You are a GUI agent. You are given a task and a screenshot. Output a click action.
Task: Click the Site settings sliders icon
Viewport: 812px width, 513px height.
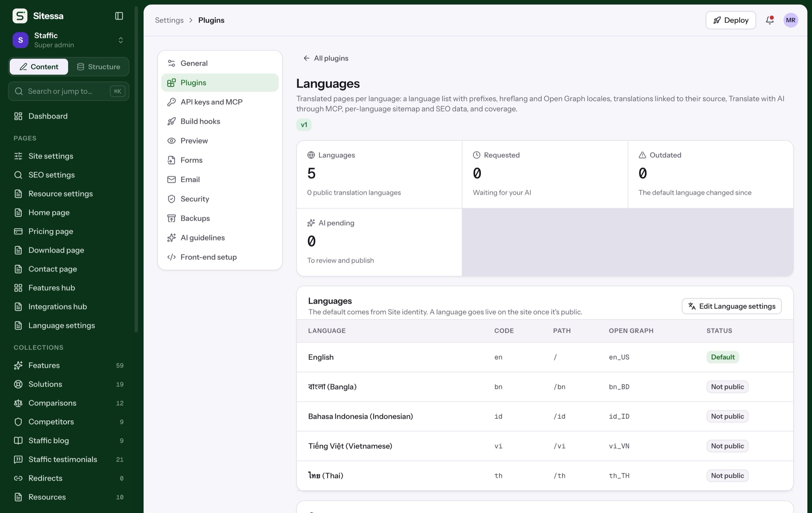click(18, 156)
